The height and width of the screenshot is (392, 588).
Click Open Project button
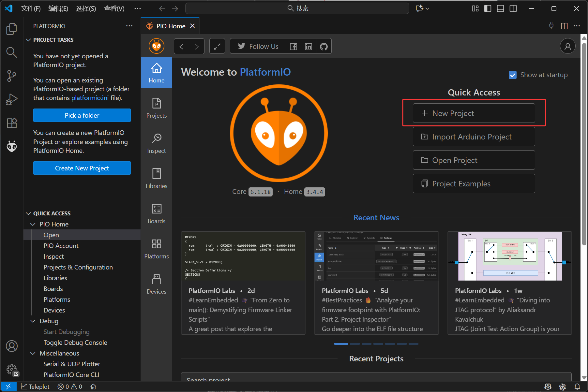point(474,160)
